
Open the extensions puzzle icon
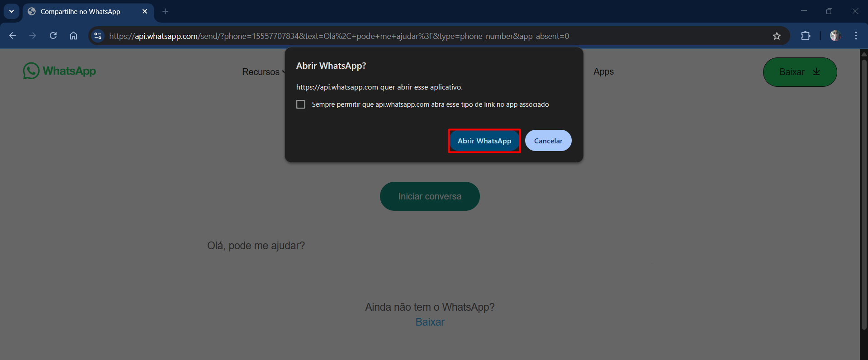806,36
